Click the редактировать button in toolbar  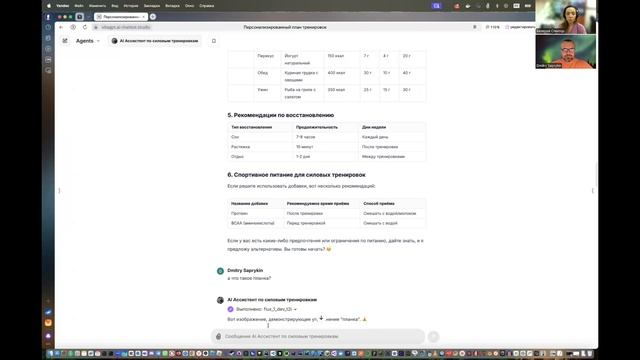point(520,27)
